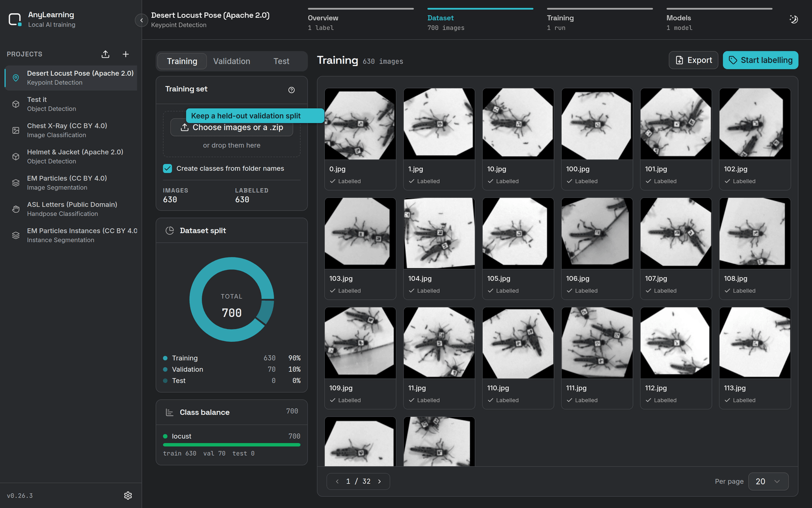812x508 pixels.
Task: Open the Models step tab
Action: click(x=720, y=20)
